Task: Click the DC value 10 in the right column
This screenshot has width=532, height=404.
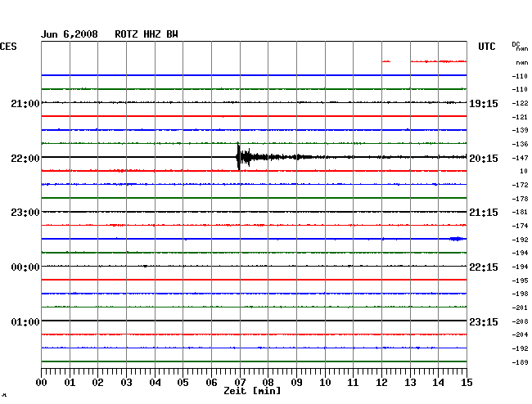Action: (x=524, y=171)
